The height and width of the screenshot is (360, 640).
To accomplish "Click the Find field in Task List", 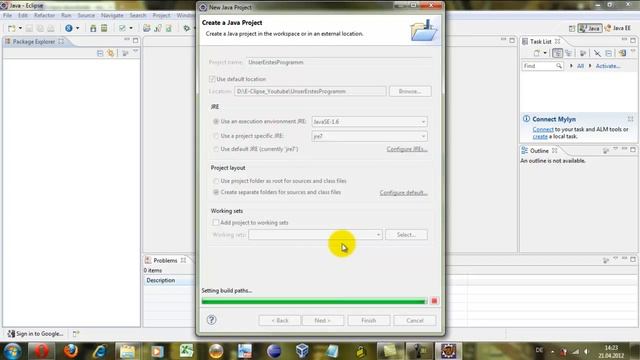I will coord(542,66).
